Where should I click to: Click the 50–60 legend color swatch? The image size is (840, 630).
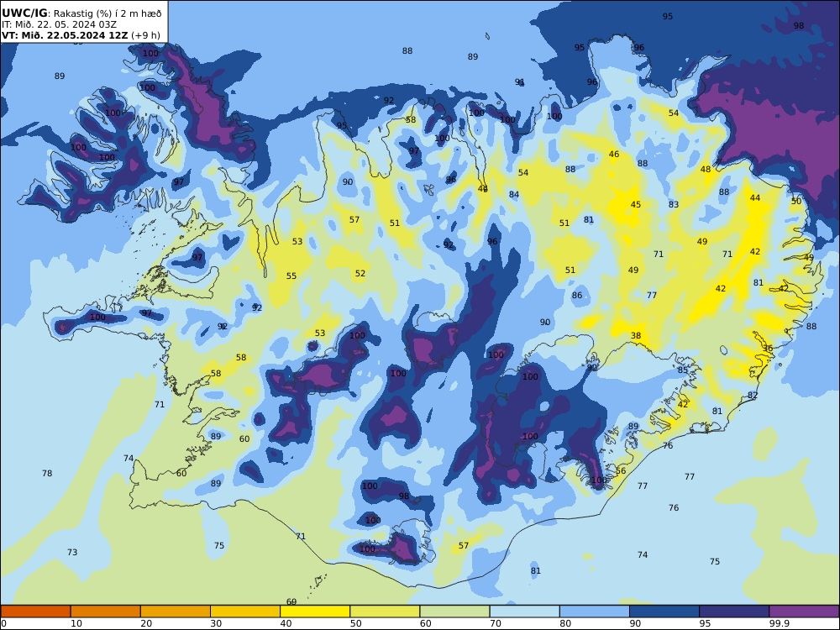[x=385, y=612]
